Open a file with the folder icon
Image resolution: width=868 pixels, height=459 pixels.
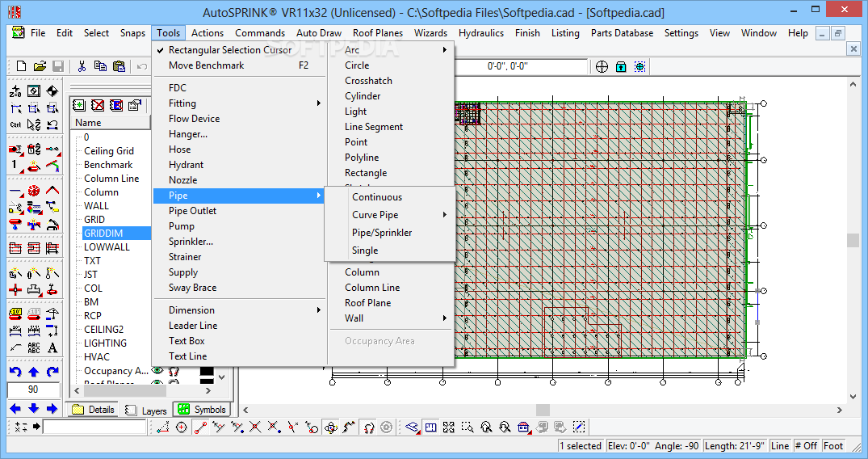40,66
